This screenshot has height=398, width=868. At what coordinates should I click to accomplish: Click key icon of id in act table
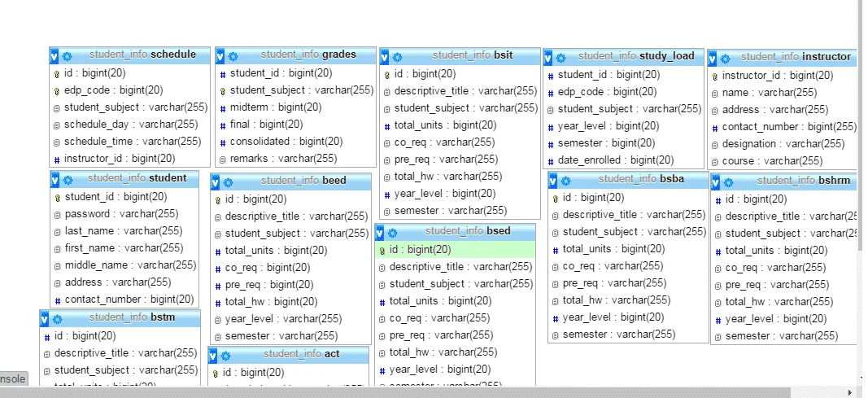pyautogui.click(x=216, y=373)
